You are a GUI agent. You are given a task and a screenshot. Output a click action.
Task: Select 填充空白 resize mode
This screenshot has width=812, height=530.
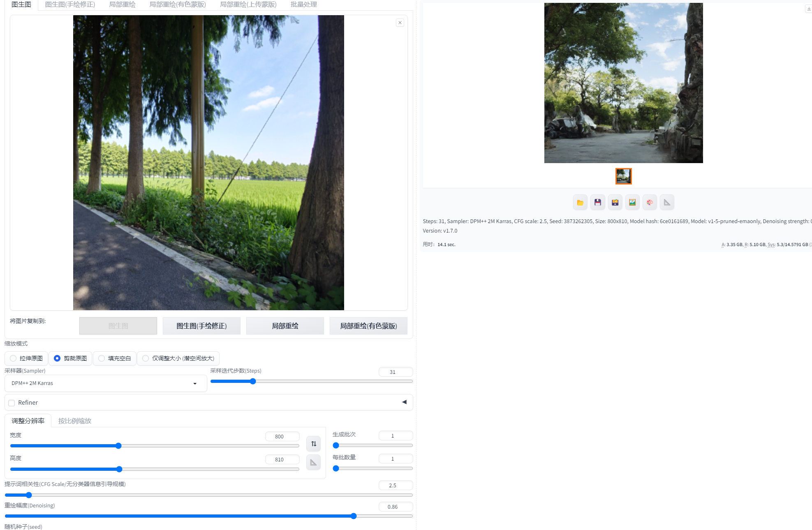(x=115, y=358)
